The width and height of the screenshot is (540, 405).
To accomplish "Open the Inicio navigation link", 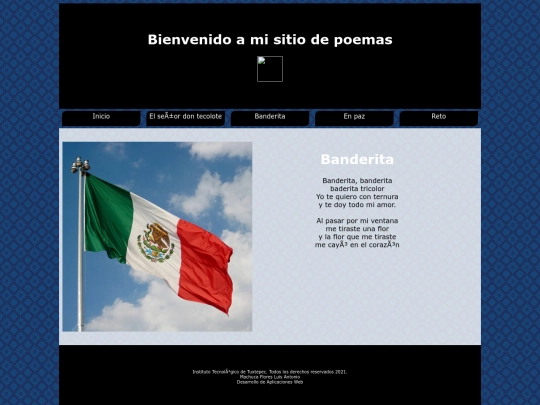I will click(101, 118).
